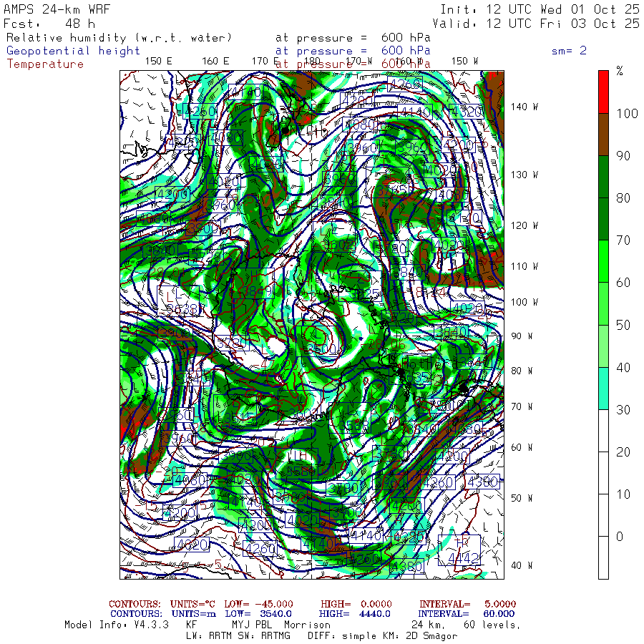Click the '70' colorbar tick label
The width and height of the screenshot is (644, 644).
(623, 240)
